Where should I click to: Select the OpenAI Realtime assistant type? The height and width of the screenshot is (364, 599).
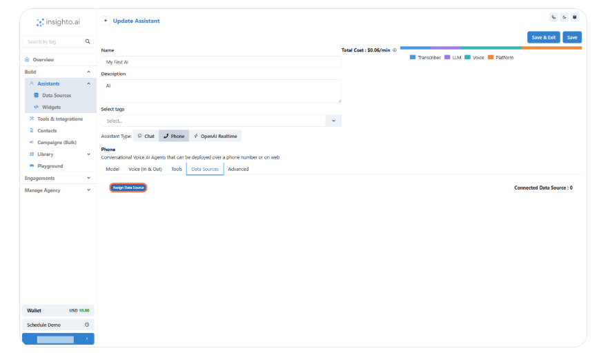215,136
